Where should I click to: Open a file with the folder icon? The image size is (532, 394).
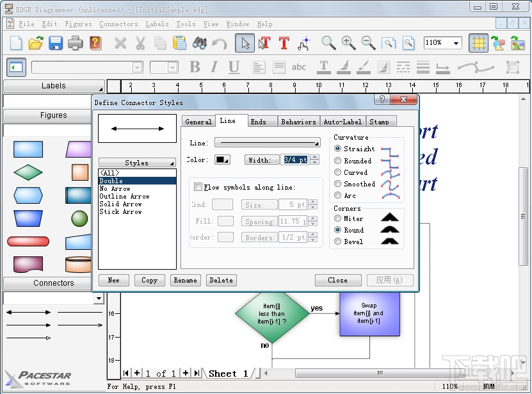tap(35, 43)
